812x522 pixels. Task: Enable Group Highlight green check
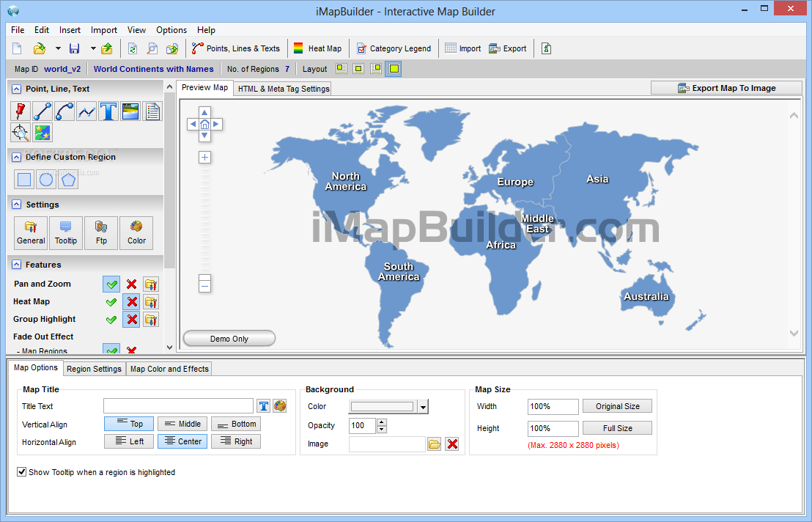pyautogui.click(x=111, y=320)
